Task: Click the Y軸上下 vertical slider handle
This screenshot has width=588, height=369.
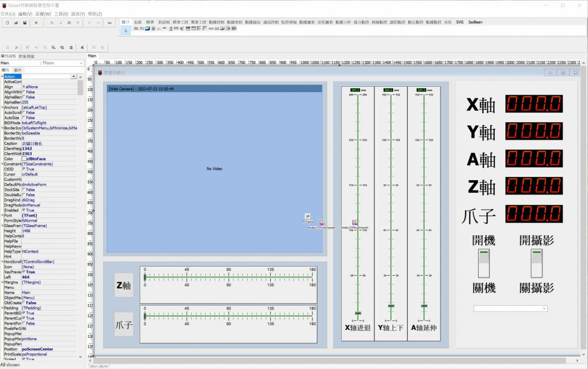Action: point(391,306)
